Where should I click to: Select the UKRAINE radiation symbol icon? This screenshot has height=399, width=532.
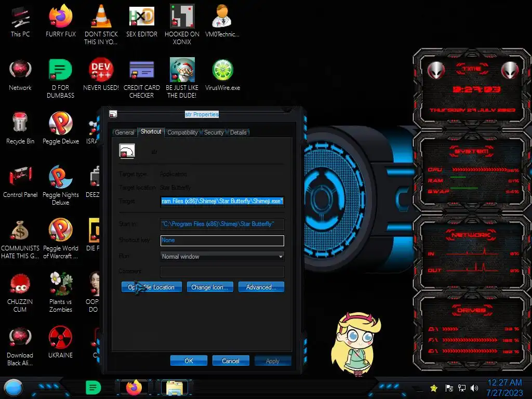click(x=60, y=342)
